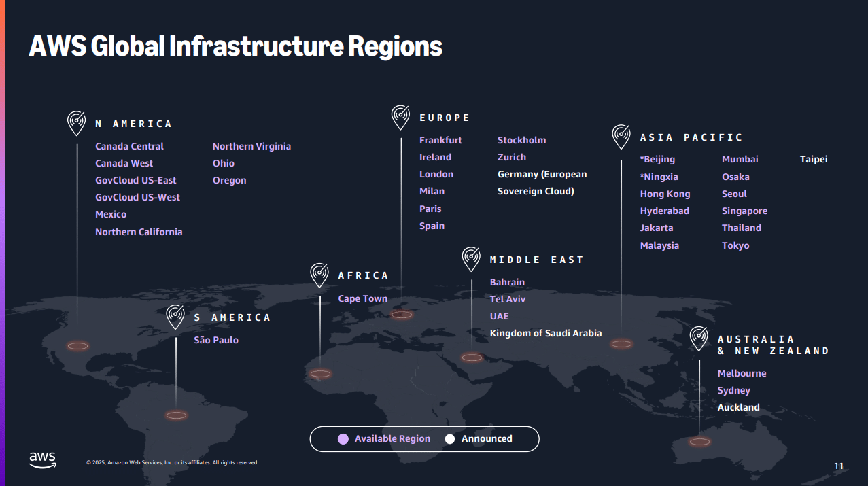Click the purple Available Region legend dot
Image resolution: width=868 pixels, height=486 pixels.
(x=343, y=439)
